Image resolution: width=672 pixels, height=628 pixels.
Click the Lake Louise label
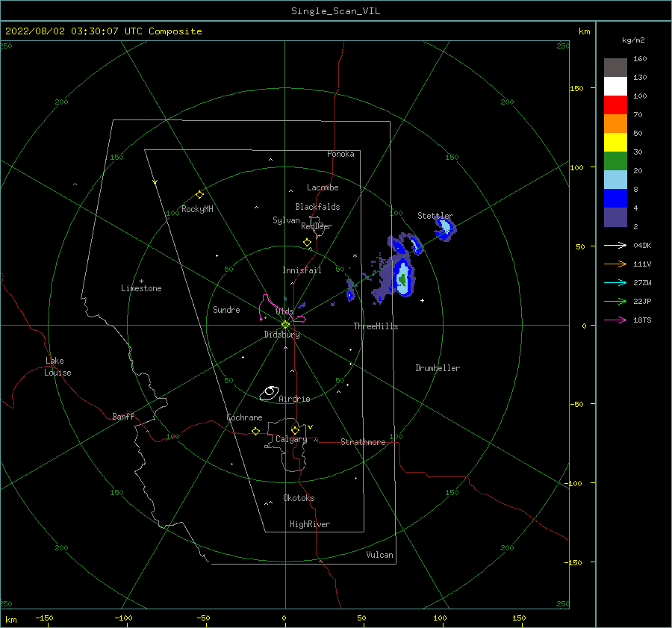pos(57,367)
